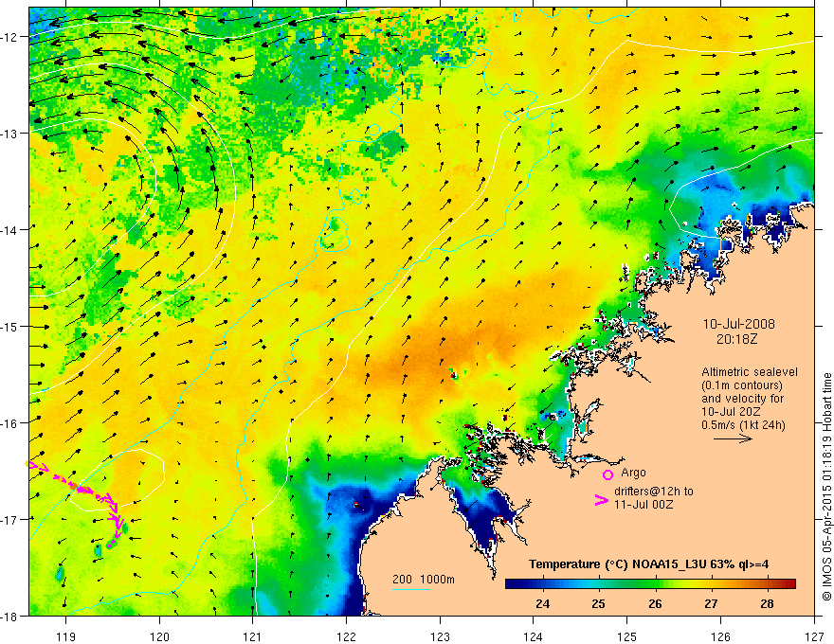The height and width of the screenshot is (644, 834).
Task: Click the Temperature NOAA15_L3U title text
Action: tap(648, 564)
